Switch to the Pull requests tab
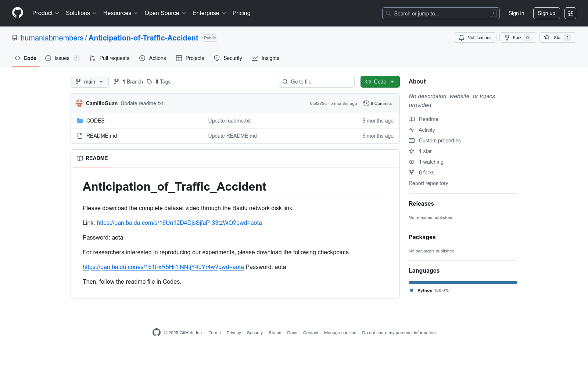 pos(110,58)
